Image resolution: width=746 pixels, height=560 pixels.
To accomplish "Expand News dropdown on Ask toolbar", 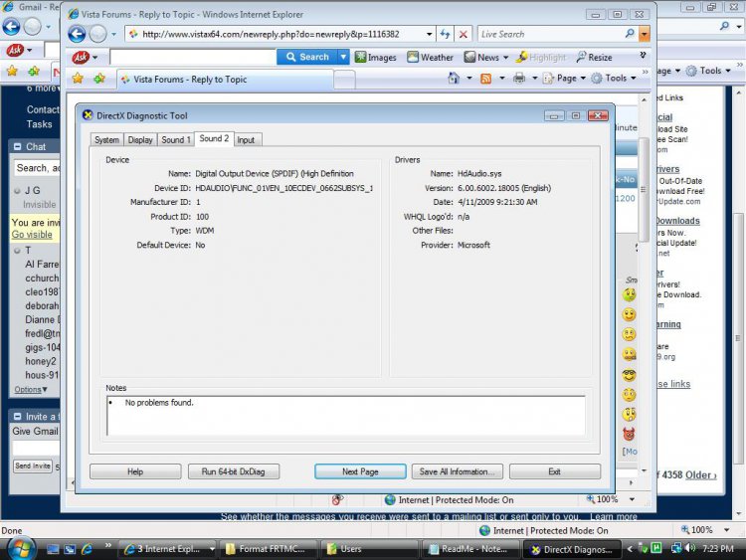I will click(x=505, y=58).
